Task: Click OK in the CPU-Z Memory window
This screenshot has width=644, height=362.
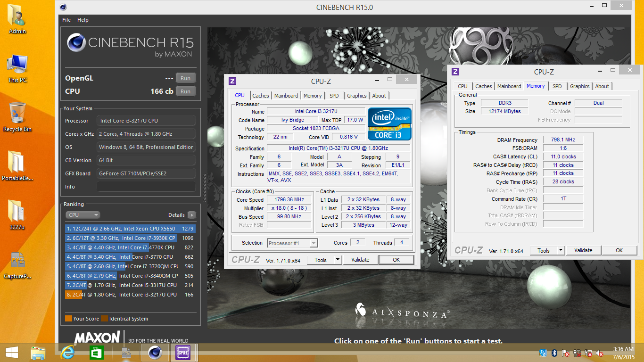Action: tap(619, 250)
